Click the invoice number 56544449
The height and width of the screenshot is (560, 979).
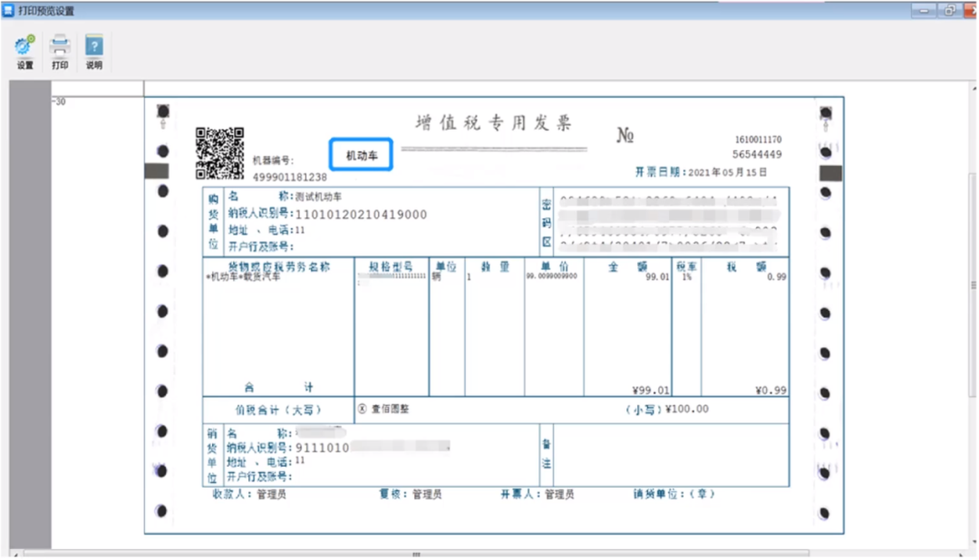[x=757, y=155]
